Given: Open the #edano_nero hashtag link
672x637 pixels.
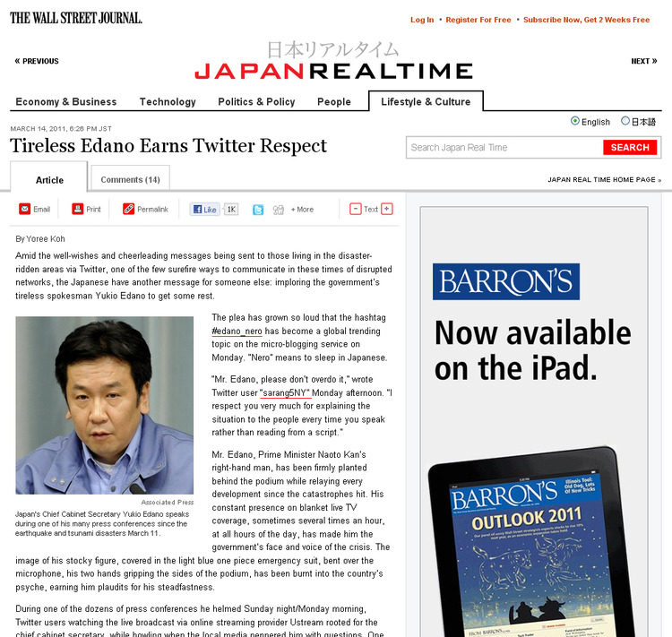Looking at the screenshot, I should (237, 331).
